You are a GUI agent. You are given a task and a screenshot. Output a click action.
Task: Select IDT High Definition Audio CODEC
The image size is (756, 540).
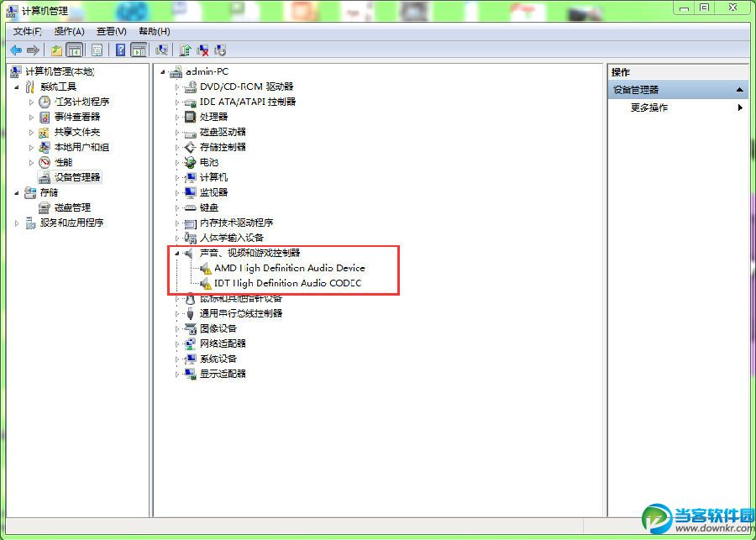(x=287, y=283)
